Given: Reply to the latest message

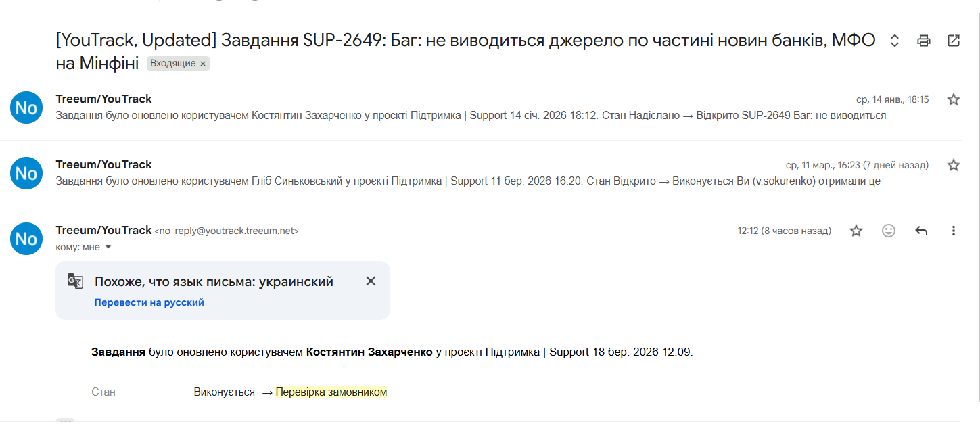Looking at the screenshot, I should tap(921, 231).
